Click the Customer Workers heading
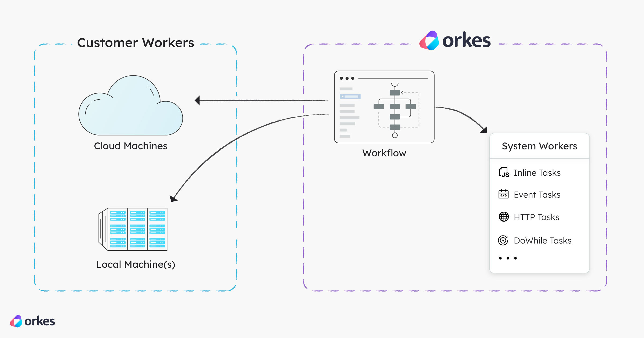The image size is (644, 338). tap(136, 43)
